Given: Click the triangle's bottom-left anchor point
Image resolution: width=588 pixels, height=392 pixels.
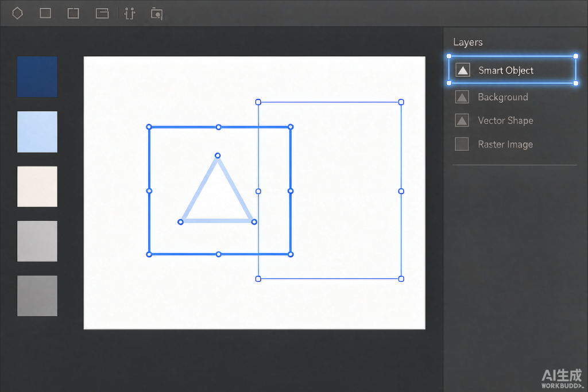Looking at the screenshot, I should (x=180, y=222).
